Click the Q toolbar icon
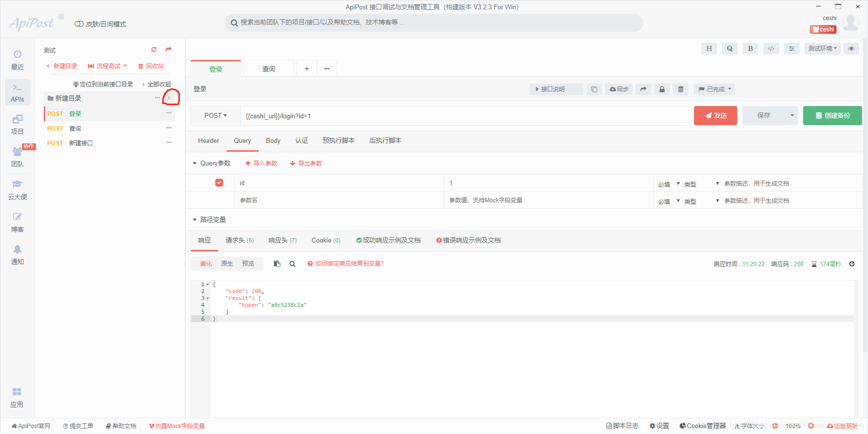868x434 pixels. pyautogui.click(x=729, y=49)
